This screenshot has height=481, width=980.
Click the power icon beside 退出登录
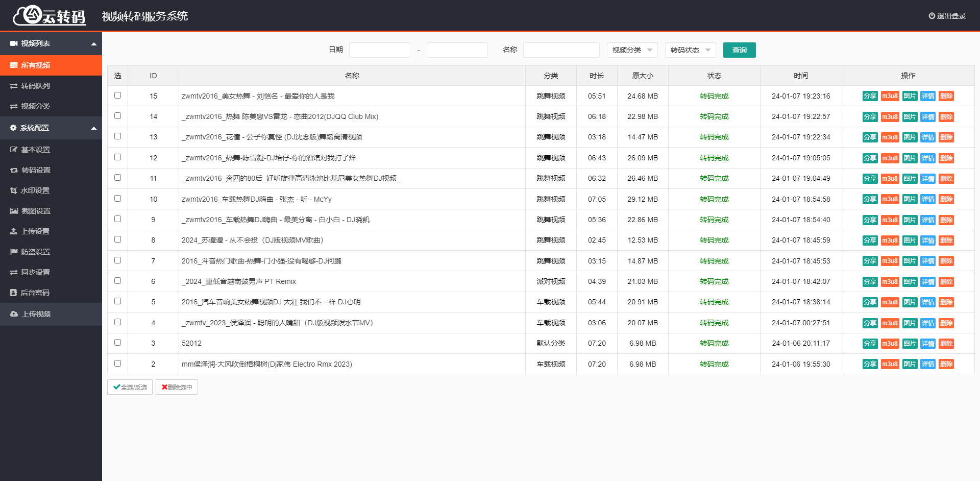coord(932,16)
